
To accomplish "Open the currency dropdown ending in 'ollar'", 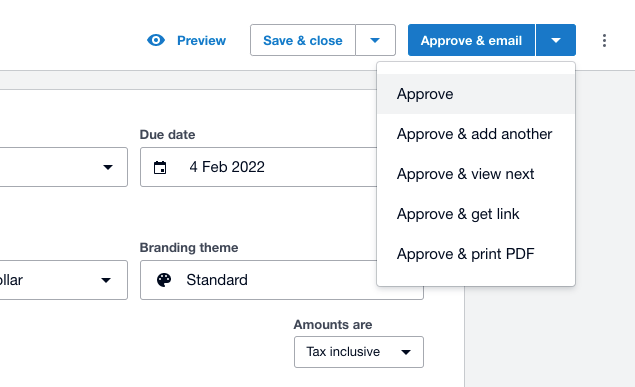I will coord(64,280).
